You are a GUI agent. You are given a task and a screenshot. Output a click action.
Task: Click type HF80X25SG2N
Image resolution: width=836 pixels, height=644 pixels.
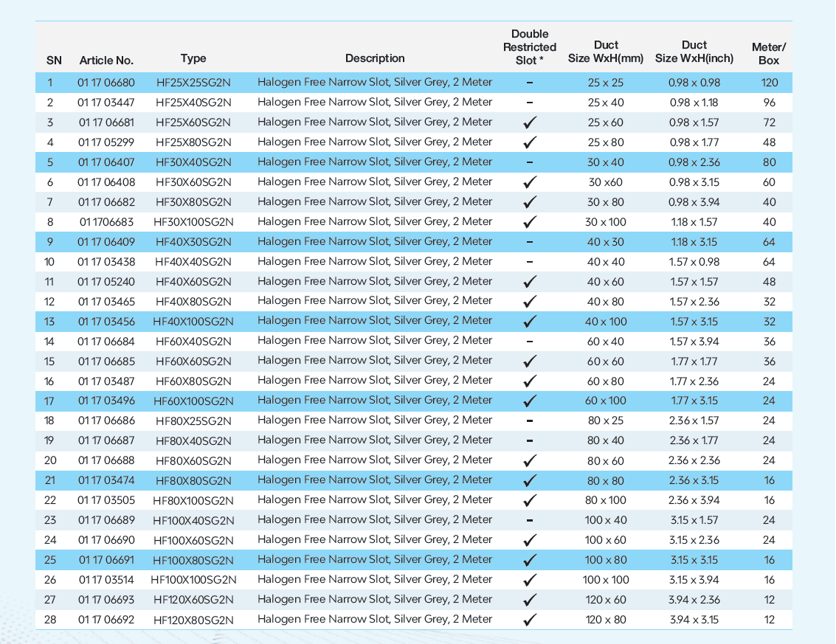pyautogui.click(x=193, y=421)
